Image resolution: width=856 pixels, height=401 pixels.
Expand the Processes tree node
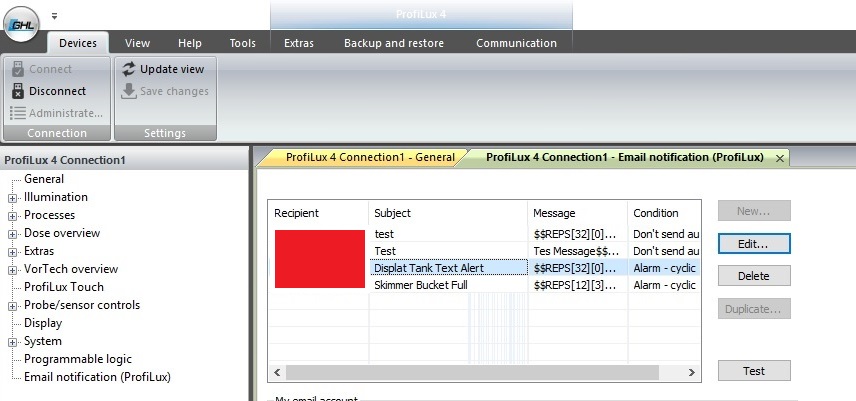pos(13,217)
